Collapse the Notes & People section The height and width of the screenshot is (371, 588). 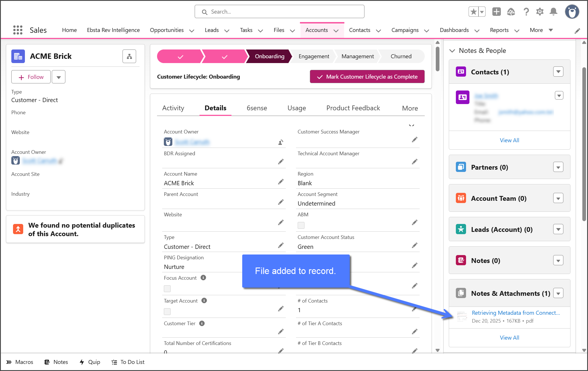(x=452, y=51)
